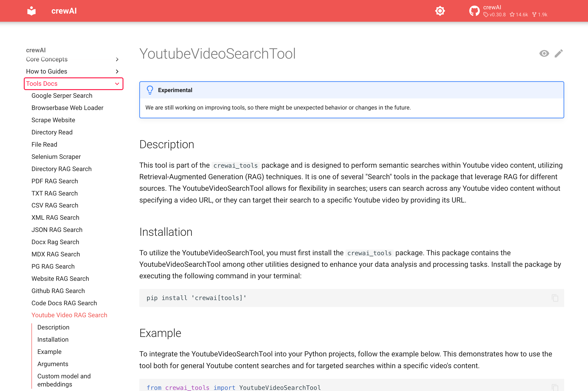Click the Experimental lightbulb icon

point(150,90)
